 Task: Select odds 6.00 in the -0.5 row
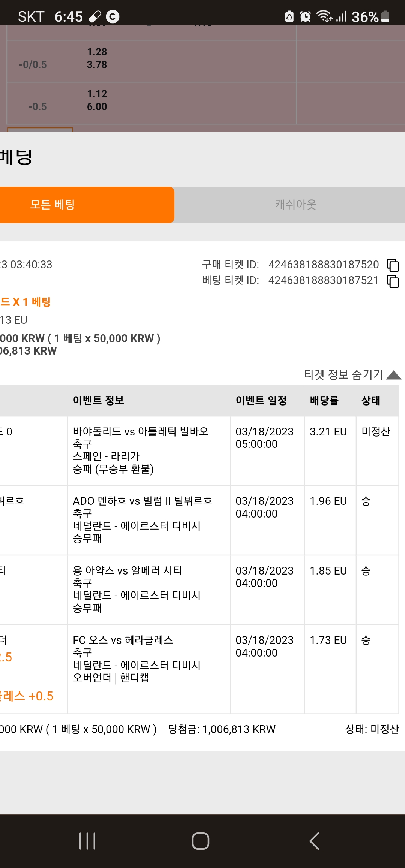pyautogui.click(x=97, y=107)
